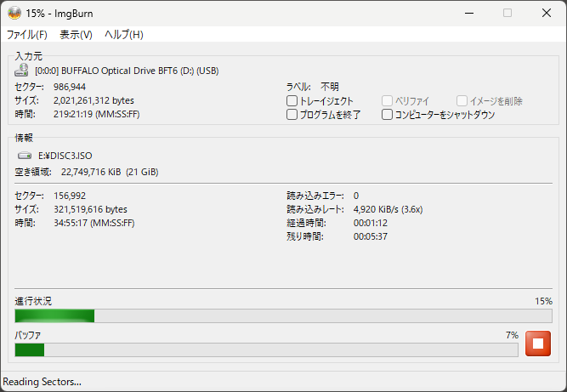567x392 pixels.
Task: Click the source time 219:21:19 (MM:SS:FF)
Action: [x=97, y=114]
